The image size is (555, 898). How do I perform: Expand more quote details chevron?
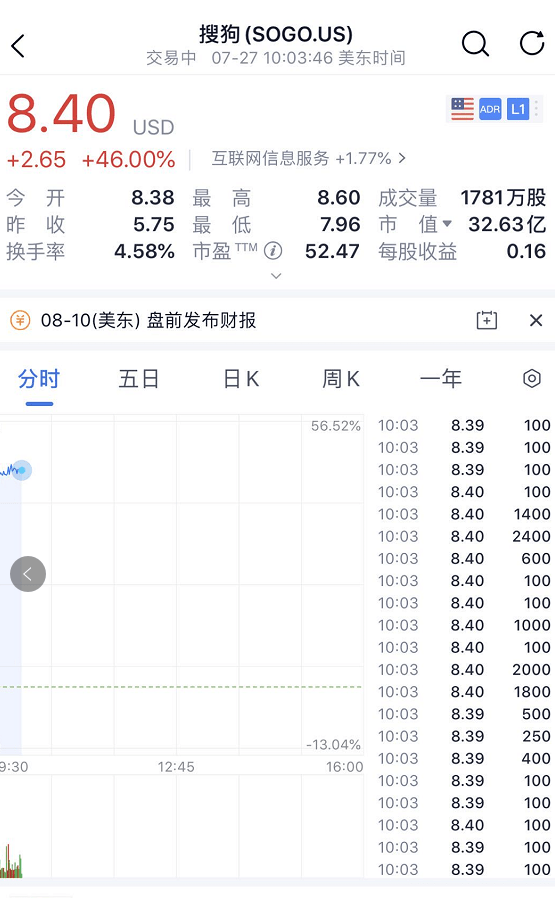pos(276,276)
